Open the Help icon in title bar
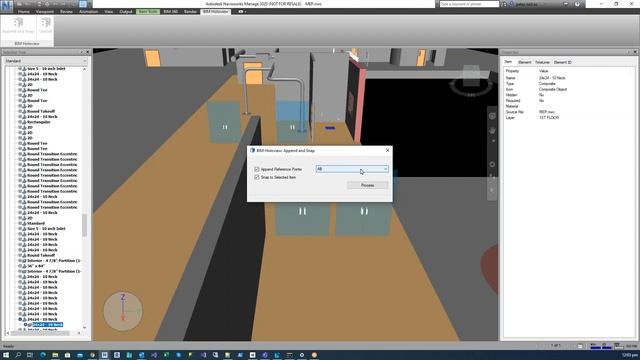This screenshot has width=640, height=360. (x=577, y=4)
